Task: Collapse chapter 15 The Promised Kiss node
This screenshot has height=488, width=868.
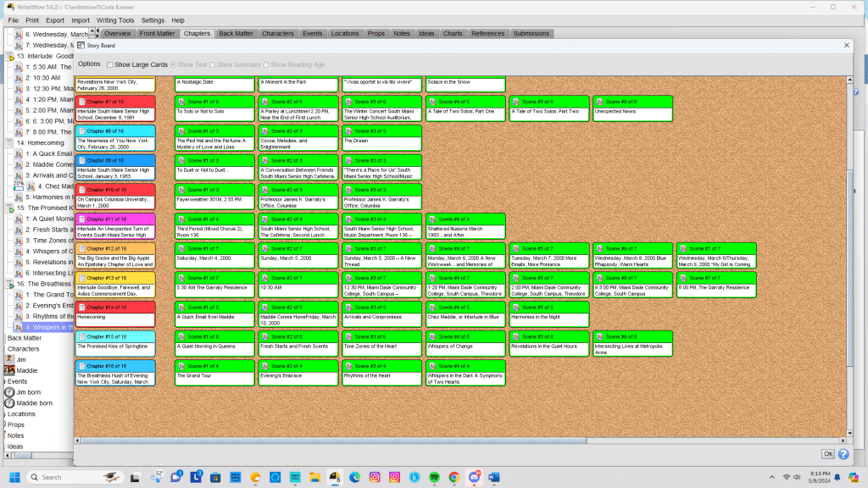Action: (x=9, y=208)
